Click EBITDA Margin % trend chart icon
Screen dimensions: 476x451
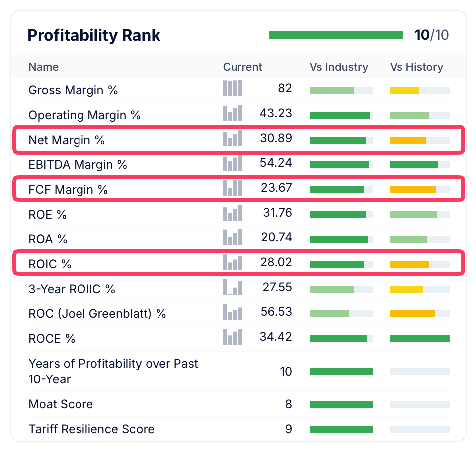[233, 163]
